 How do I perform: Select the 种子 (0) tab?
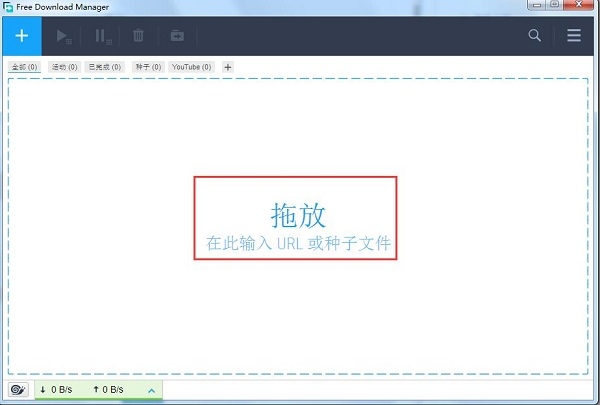(x=148, y=67)
